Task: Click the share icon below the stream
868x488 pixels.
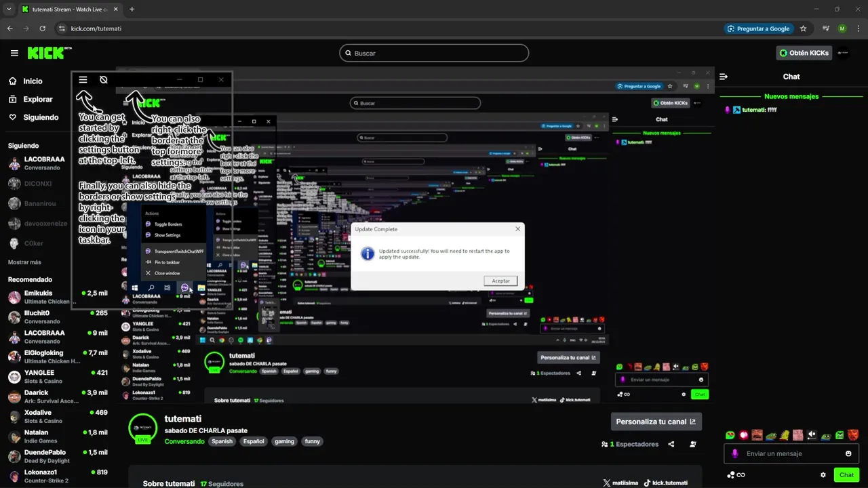Action: [671, 444]
